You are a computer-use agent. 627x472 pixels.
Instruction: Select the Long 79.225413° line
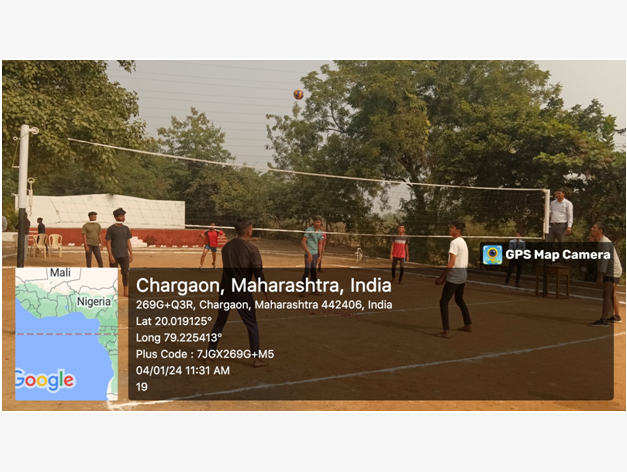pyautogui.click(x=179, y=338)
